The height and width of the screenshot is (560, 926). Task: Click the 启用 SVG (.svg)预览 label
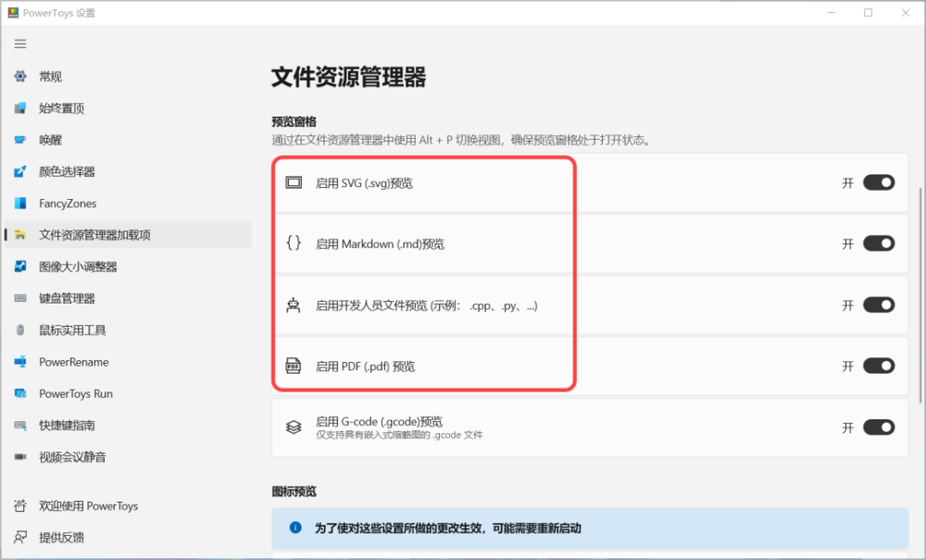tap(364, 183)
